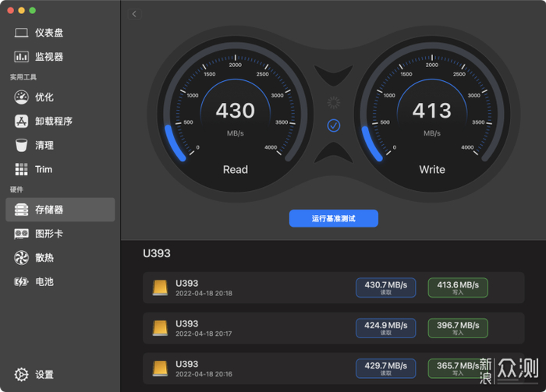Open the 仪表盘 dashboard icon
546x392 pixels.
click(21, 33)
